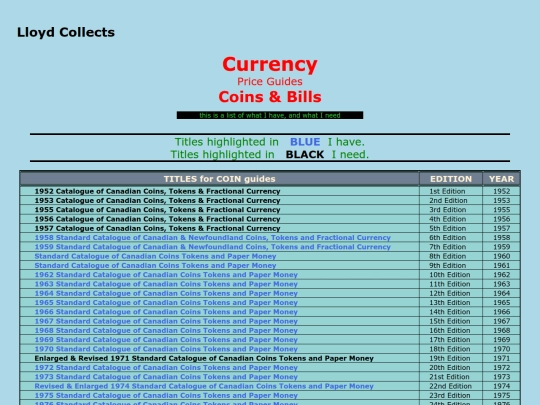Select the 1956 Catalogue of Canadian Coins title
540x405 pixels.
coord(157,219)
